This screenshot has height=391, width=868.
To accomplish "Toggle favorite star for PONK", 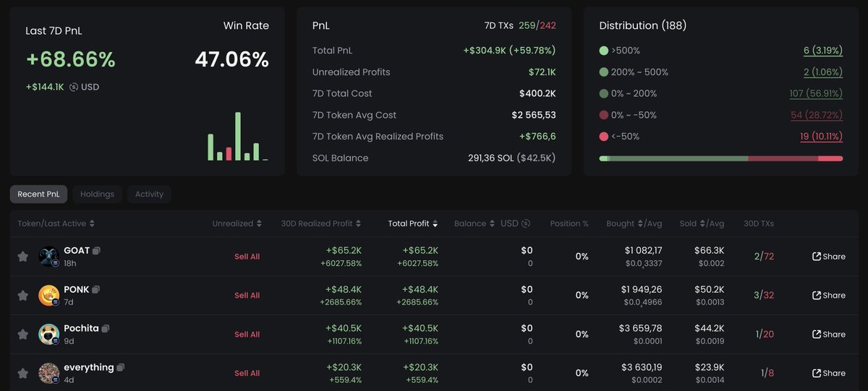I will point(23,296).
